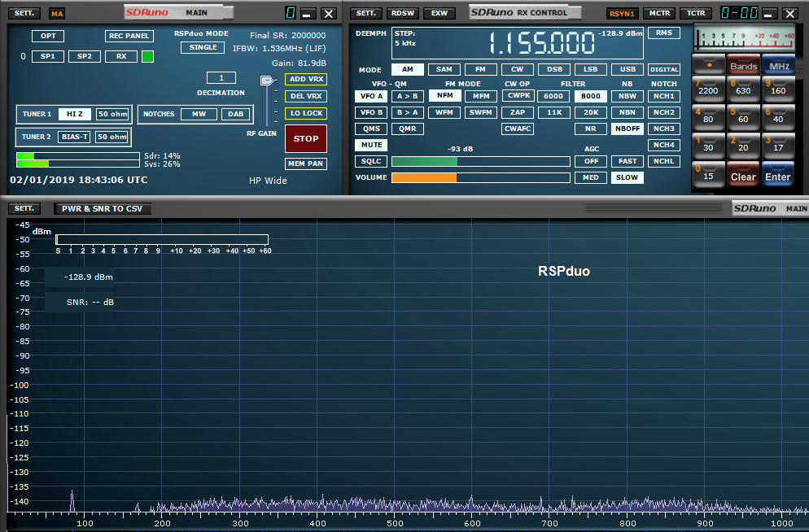This screenshot has height=532, width=809.
Task: Enable NR noise reduction
Action: pyautogui.click(x=591, y=129)
